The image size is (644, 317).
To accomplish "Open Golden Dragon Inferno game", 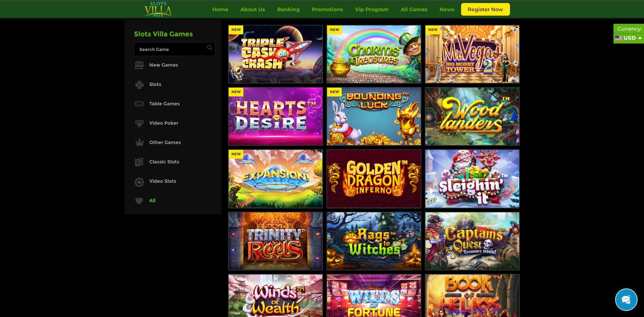I will pyautogui.click(x=374, y=179).
